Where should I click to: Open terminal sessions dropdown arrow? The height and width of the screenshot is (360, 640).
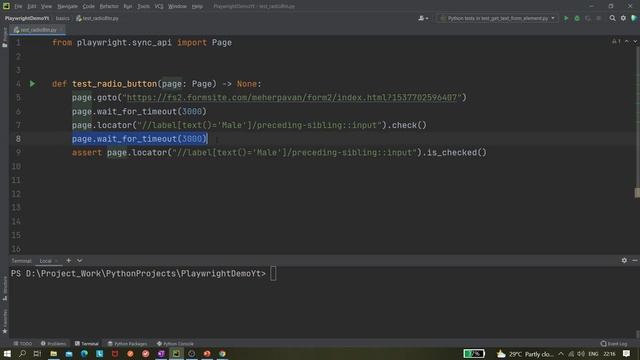tap(79, 260)
